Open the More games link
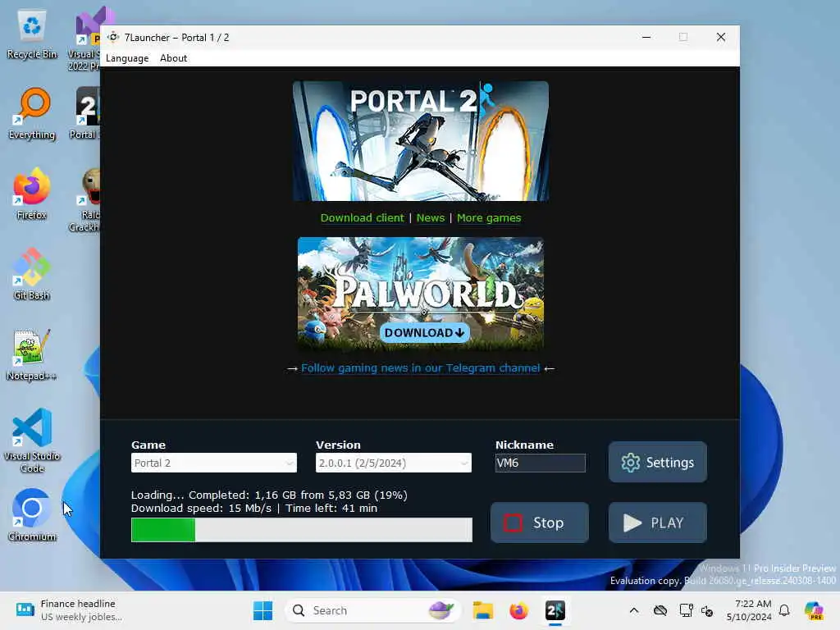The height and width of the screenshot is (630, 840). pos(489,218)
